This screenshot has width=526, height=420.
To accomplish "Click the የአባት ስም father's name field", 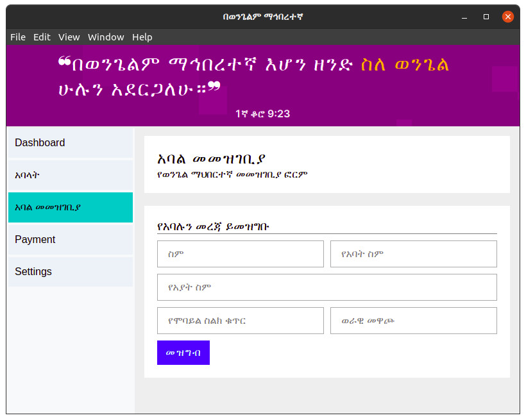I will pos(413,254).
